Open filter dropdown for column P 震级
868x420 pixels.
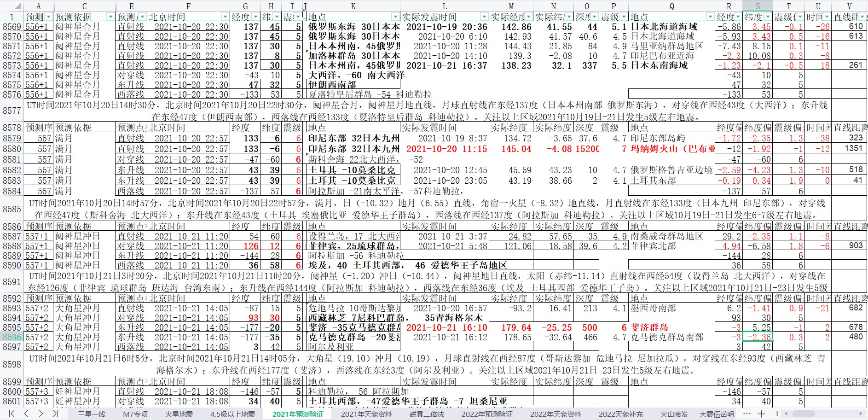(x=623, y=17)
